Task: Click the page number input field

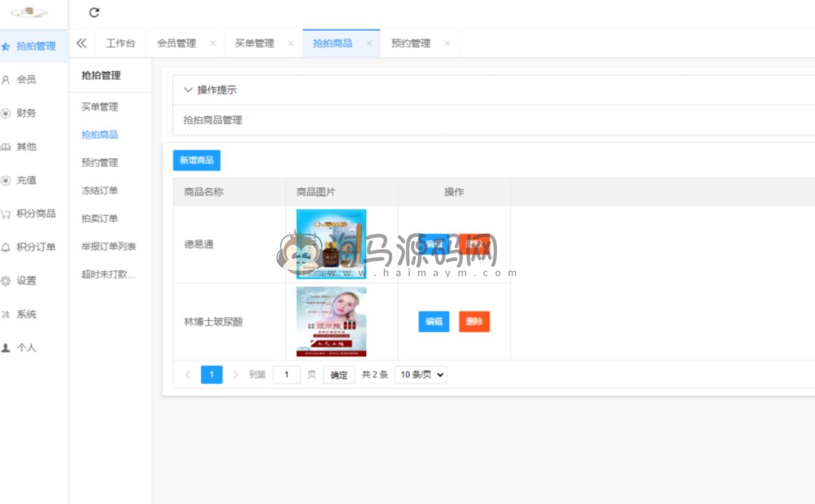Action: pyautogui.click(x=287, y=375)
